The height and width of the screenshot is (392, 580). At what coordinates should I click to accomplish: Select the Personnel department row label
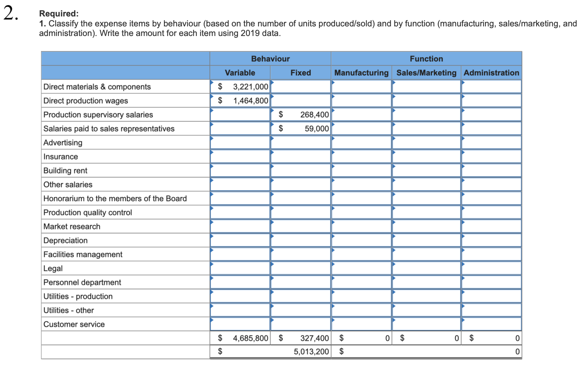(82, 282)
